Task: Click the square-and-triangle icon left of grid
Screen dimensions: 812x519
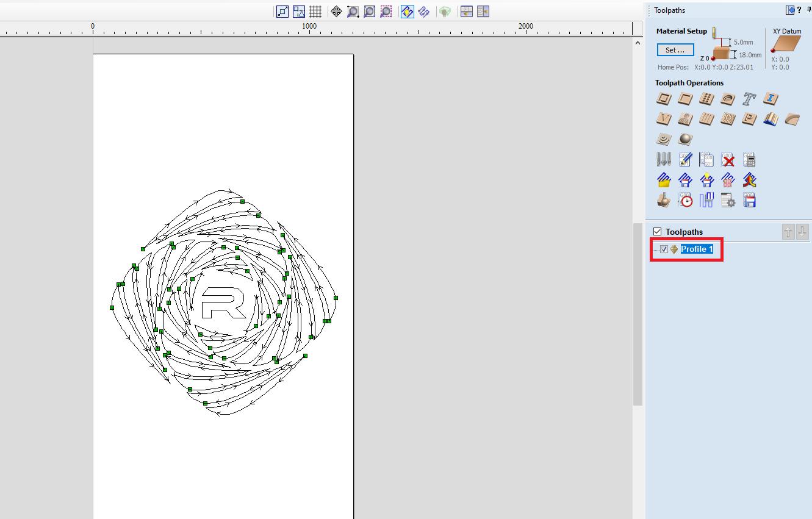Action: click(299, 12)
